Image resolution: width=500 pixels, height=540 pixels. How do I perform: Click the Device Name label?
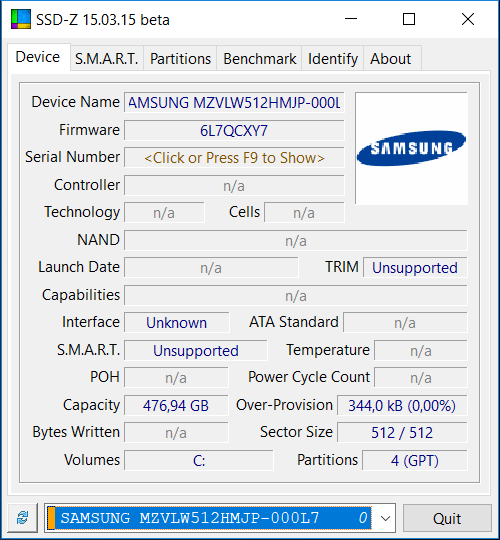(x=76, y=102)
